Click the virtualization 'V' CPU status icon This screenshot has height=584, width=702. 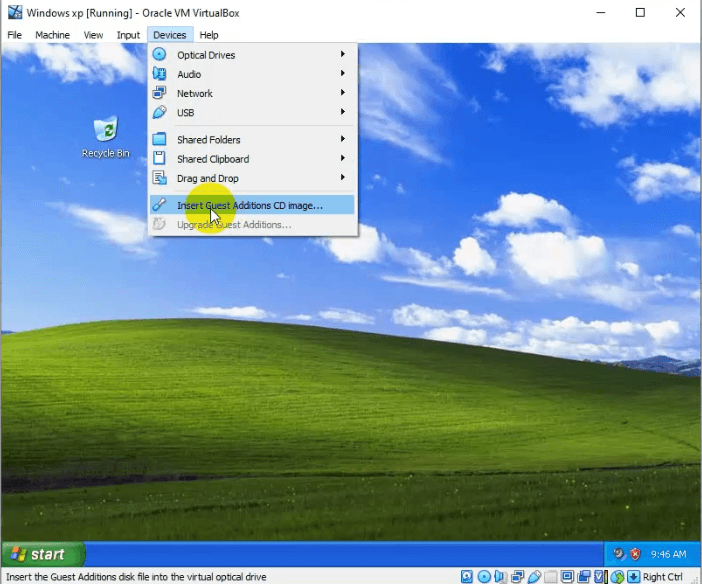600,576
